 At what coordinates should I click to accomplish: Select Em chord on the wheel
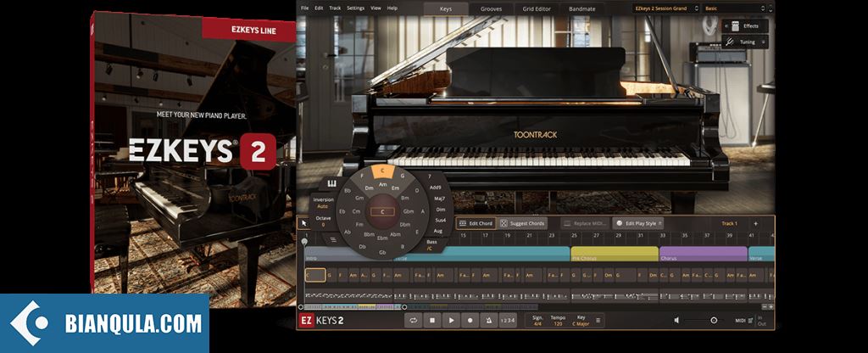pyautogui.click(x=395, y=188)
